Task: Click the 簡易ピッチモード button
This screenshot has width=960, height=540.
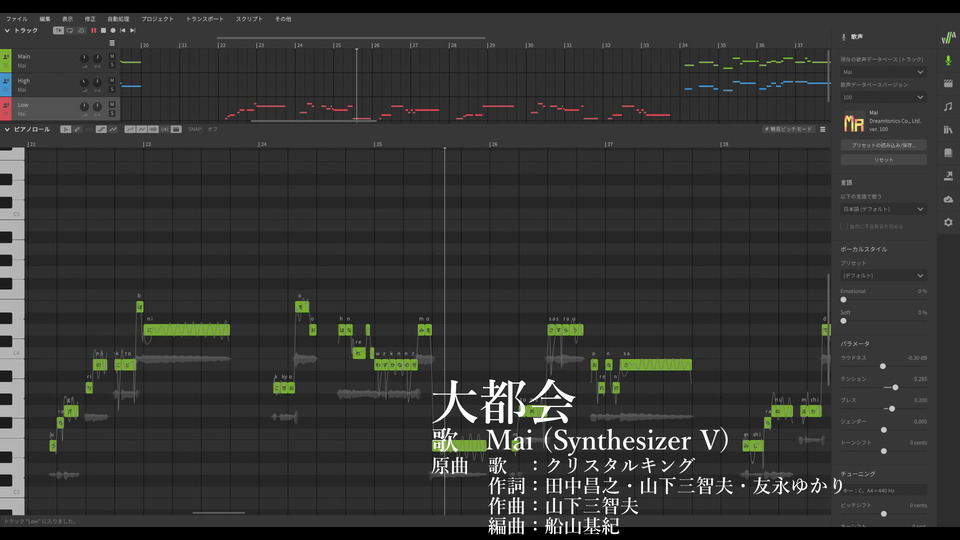Action: [788, 129]
